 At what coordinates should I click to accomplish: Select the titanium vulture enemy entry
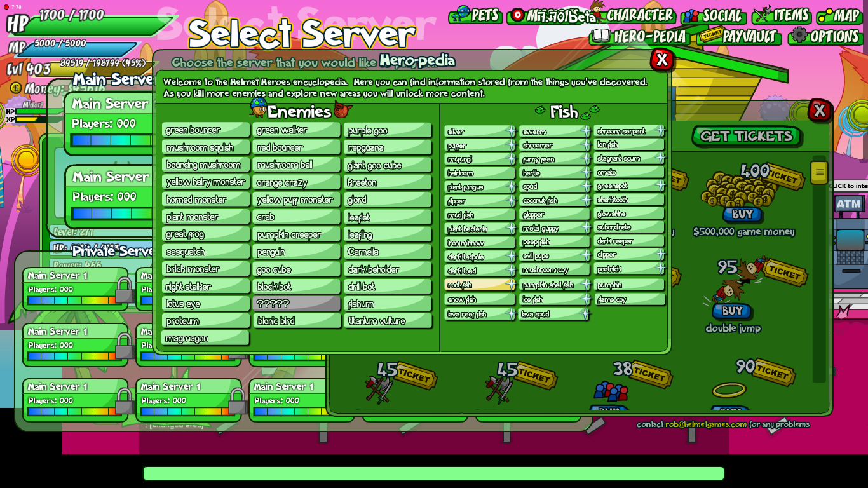tap(388, 321)
